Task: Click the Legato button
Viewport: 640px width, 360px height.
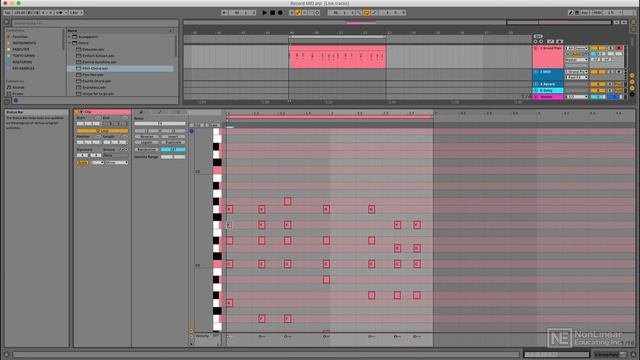Action: coord(147,142)
